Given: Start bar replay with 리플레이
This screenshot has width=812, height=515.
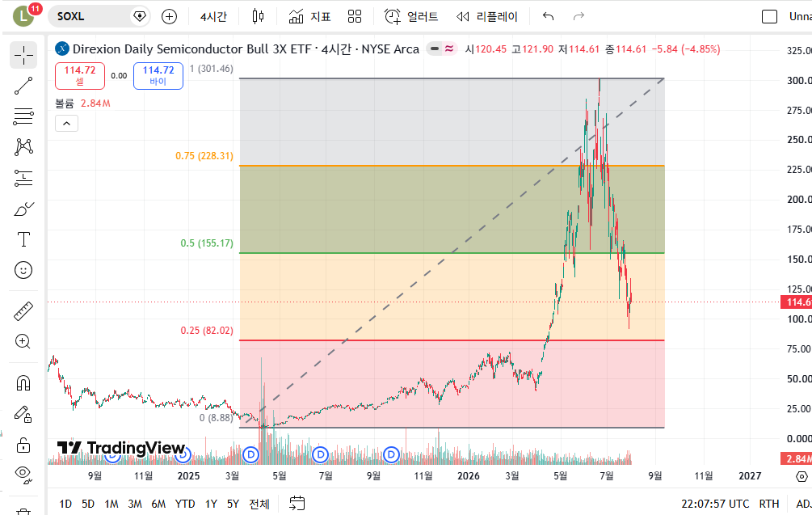Looking at the screenshot, I should click(486, 17).
